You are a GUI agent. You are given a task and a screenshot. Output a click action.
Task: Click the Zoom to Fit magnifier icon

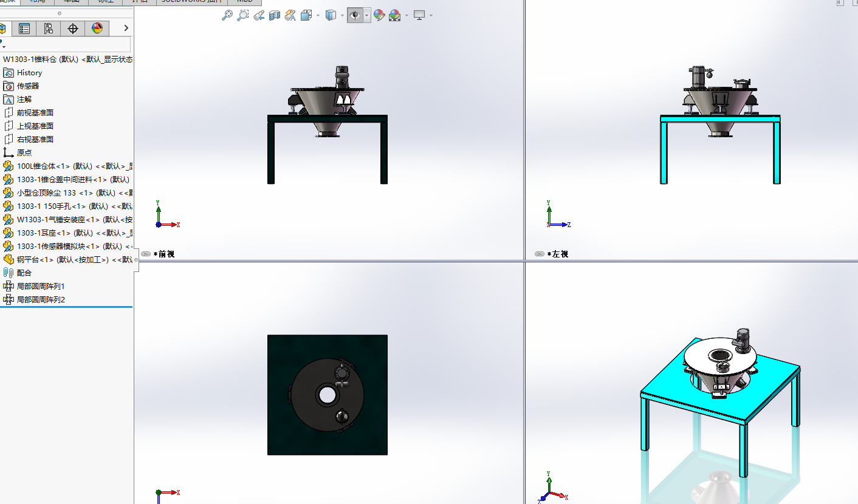(227, 15)
